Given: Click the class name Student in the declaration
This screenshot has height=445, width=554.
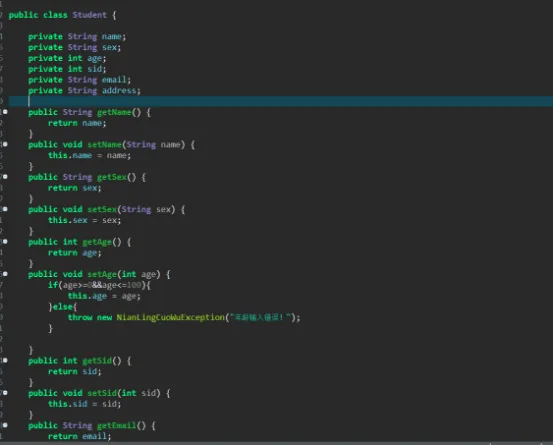Looking at the screenshot, I should [89, 15].
